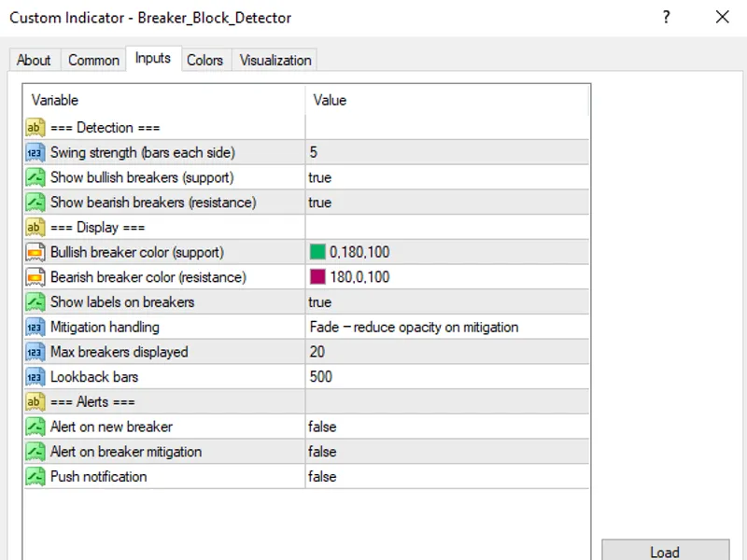Click the boolean icon beside Push notification
This screenshot has height=560, width=747.
pyautogui.click(x=35, y=476)
